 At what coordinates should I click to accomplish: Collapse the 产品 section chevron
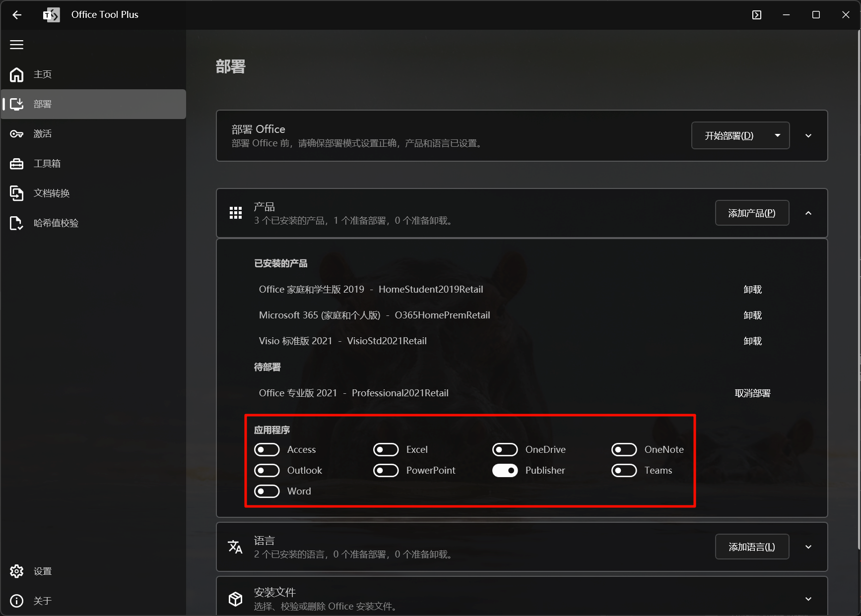(808, 213)
